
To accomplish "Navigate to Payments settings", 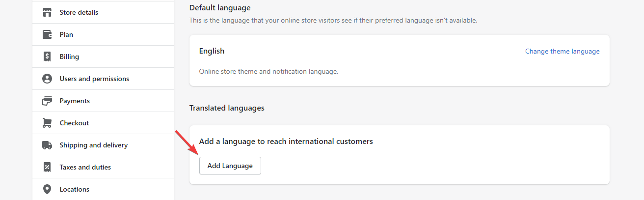I will point(103,101).
